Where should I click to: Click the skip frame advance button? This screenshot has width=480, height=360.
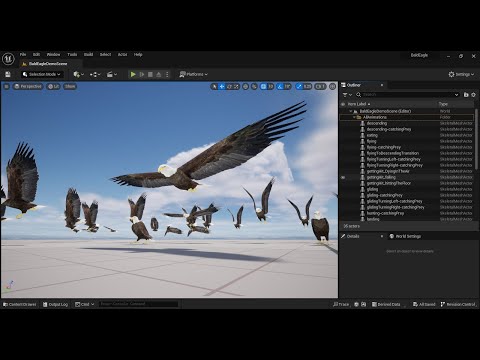pos(142,74)
